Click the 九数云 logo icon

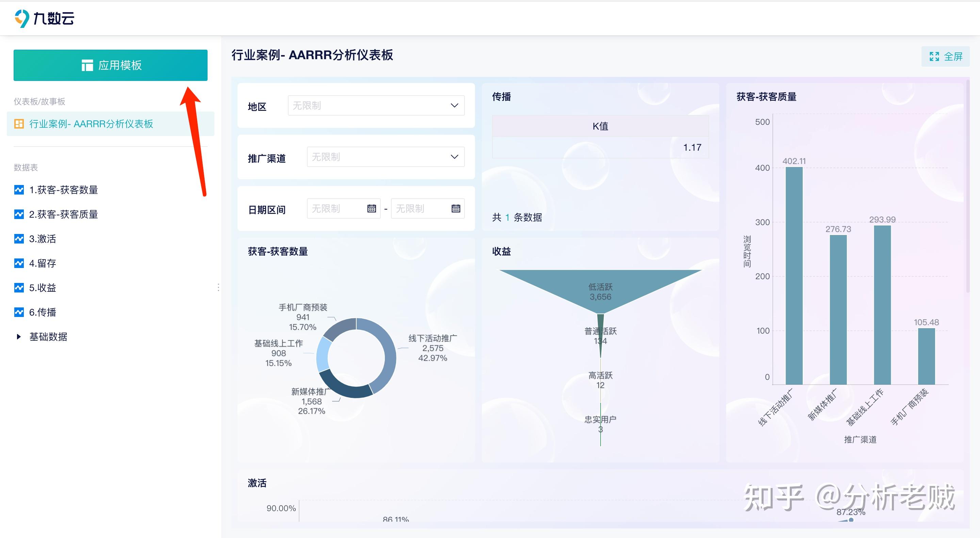22,18
